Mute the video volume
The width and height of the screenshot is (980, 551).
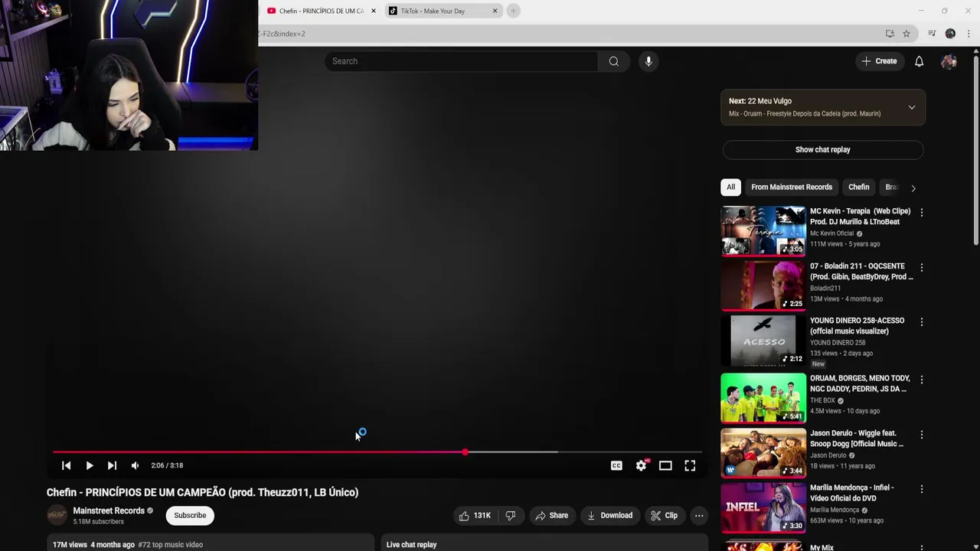(135, 465)
